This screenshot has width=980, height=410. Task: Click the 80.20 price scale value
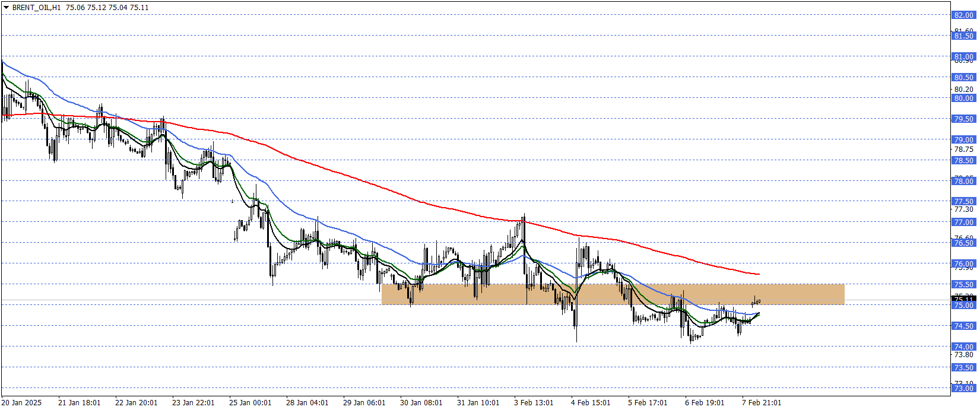point(963,90)
